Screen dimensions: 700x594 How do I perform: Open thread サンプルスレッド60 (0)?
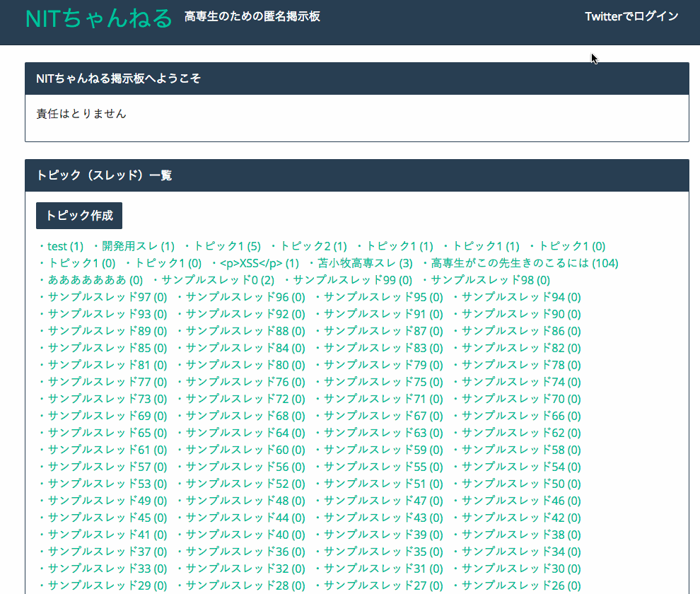pyautogui.click(x=245, y=450)
